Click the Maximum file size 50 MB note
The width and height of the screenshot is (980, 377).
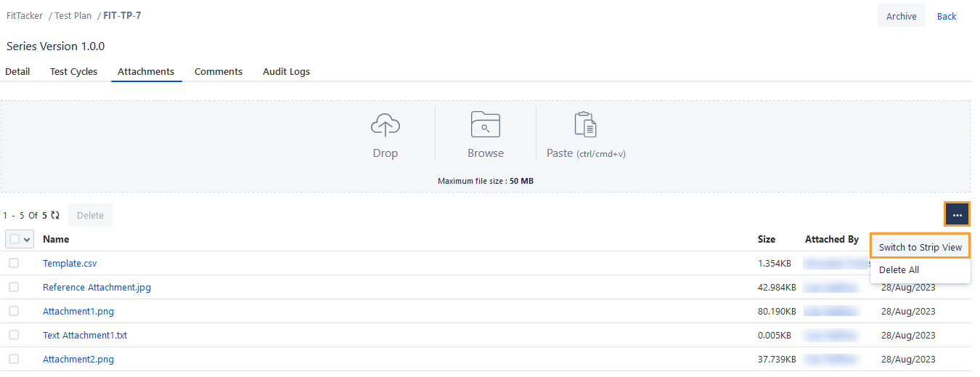[486, 181]
